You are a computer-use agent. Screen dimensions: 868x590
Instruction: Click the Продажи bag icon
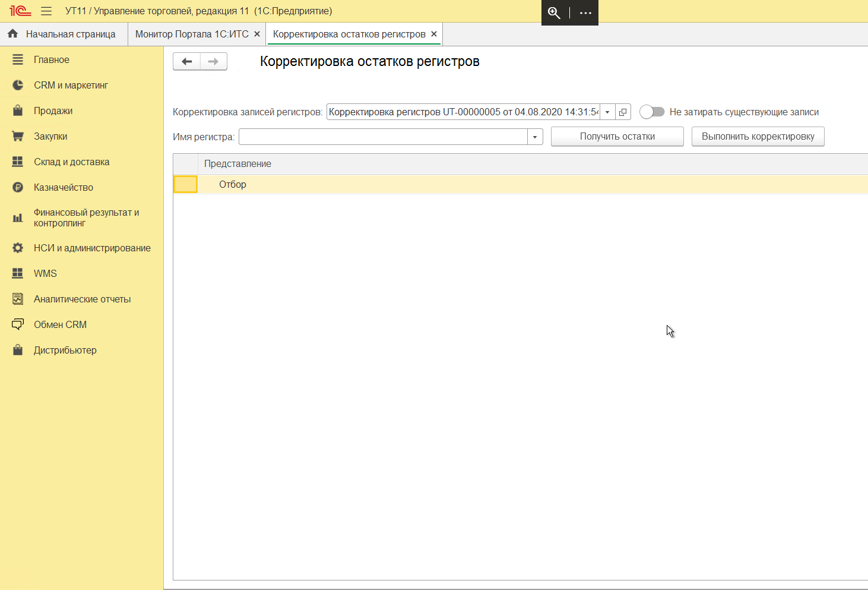pos(18,111)
